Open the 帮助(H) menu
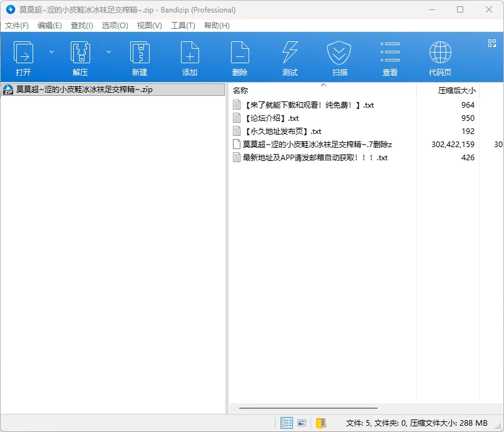Image resolution: width=504 pixels, height=432 pixels. tap(217, 26)
